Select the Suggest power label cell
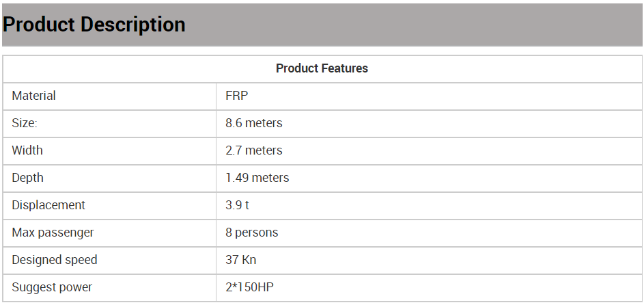 (52, 287)
